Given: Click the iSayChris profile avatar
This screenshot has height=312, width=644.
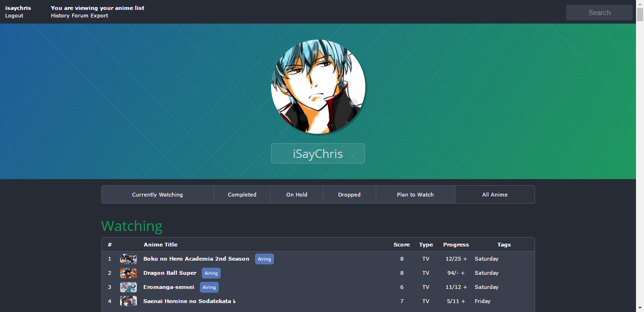Looking at the screenshot, I should pyautogui.click(x=318, y=87).
